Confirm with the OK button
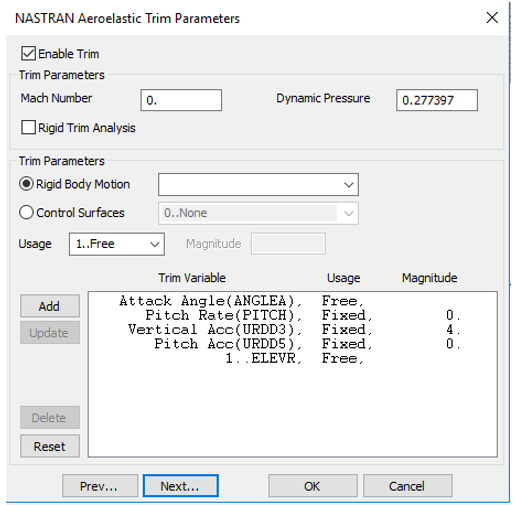The width and height of the screenshot is (516, 505). 313,486
